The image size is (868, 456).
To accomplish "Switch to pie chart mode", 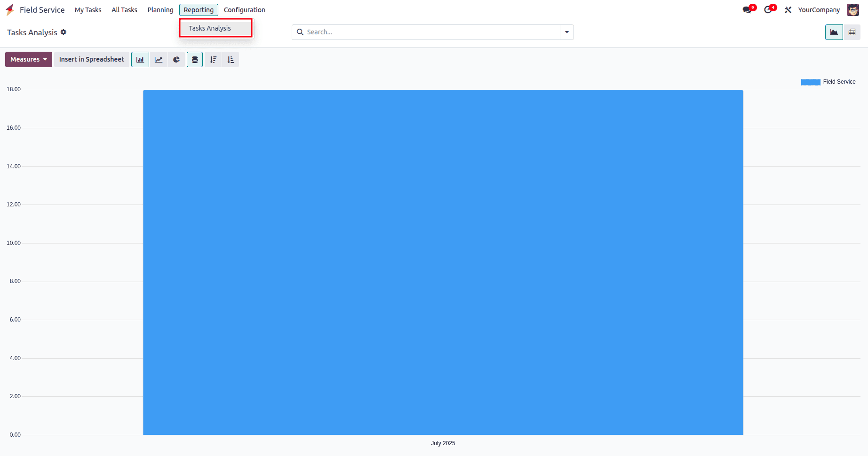I will point(176,60).
